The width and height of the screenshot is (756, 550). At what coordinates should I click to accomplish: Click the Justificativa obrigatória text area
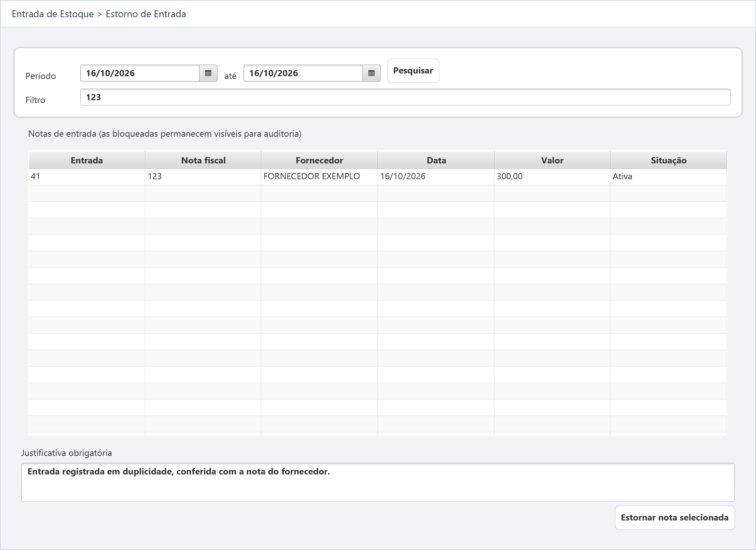(378, 482)
